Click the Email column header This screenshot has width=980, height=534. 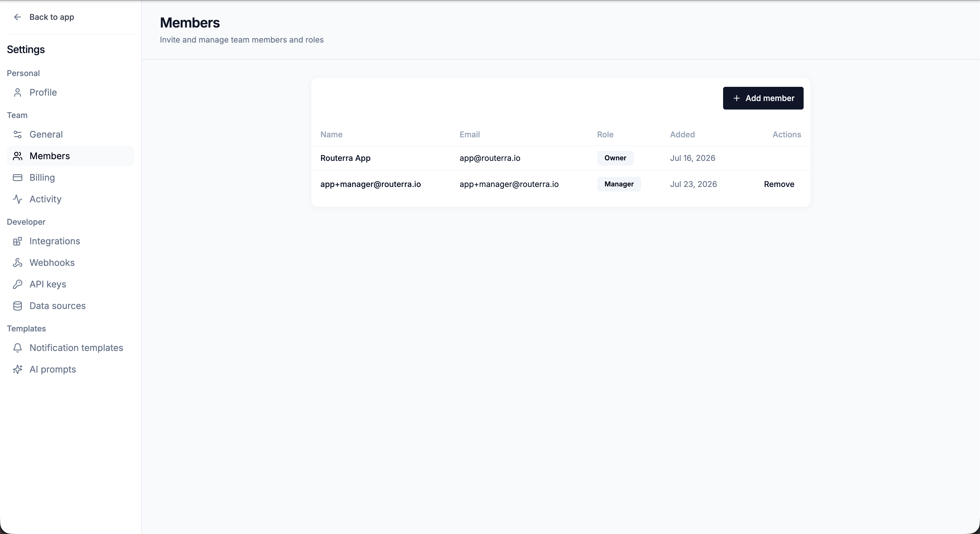pos(470,134)
